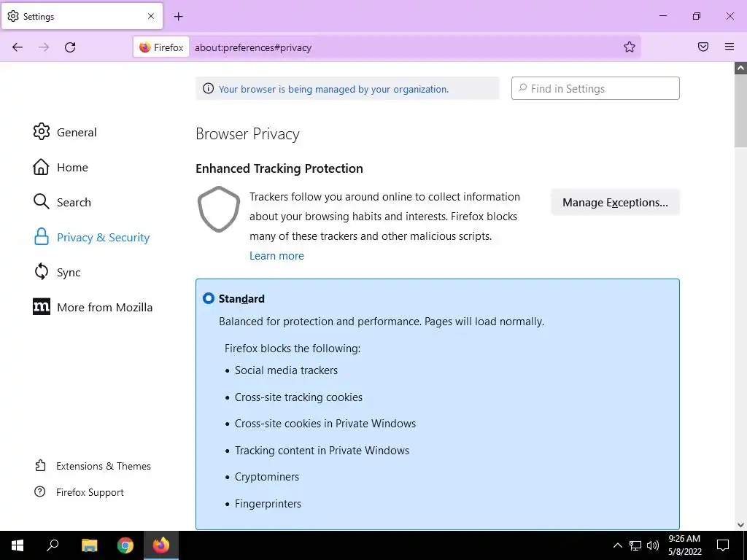Open the Save to Pocket icon

click(703, 47)
